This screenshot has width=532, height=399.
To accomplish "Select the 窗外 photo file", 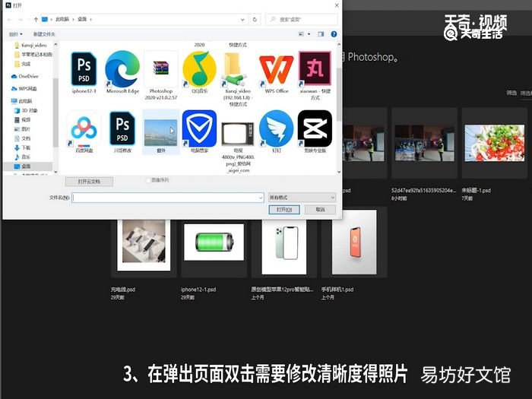I will click(x=161, y=132).
